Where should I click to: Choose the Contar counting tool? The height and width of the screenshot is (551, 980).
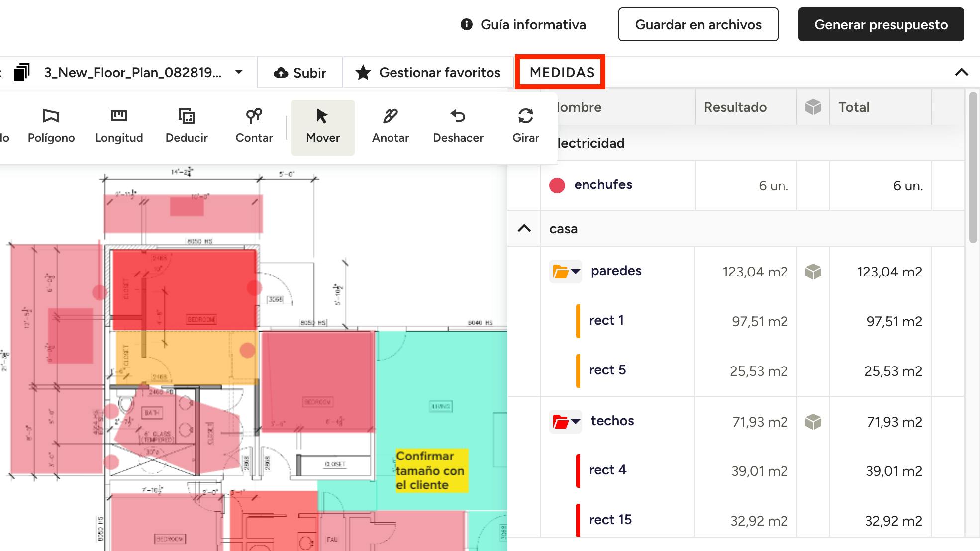click(x=254, y=126)
